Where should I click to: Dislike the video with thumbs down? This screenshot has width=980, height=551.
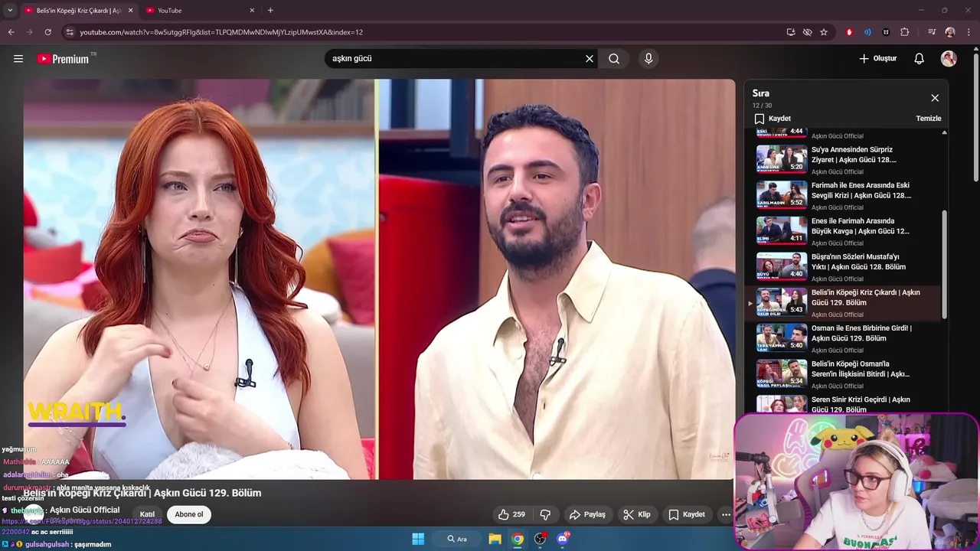(x=546, y=514)
